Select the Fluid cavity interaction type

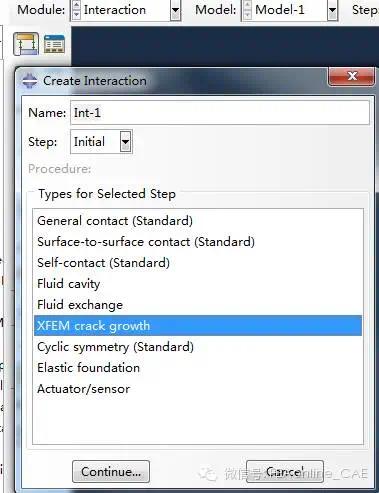(198, 284)
